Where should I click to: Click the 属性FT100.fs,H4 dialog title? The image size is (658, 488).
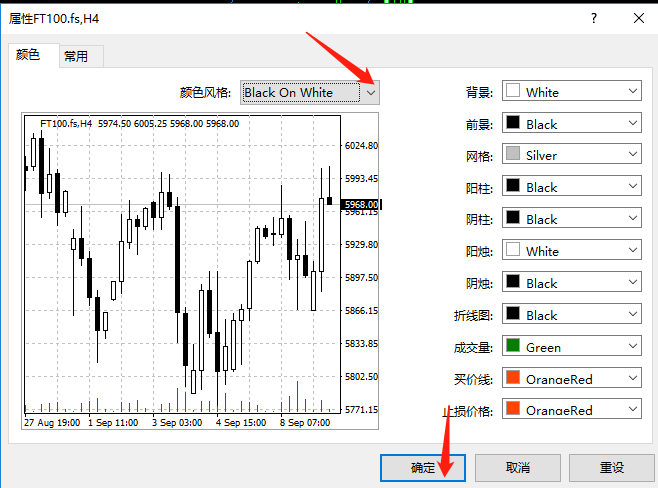pyautogui.click(x=54, y=19)
